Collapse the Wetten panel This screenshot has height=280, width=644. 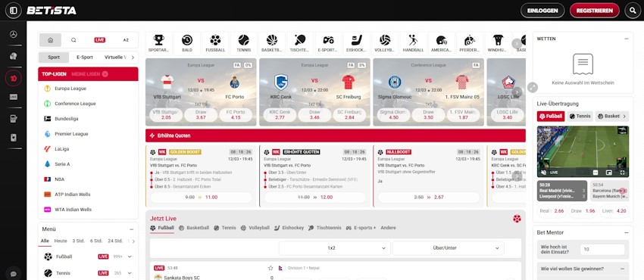pos(626,39)
